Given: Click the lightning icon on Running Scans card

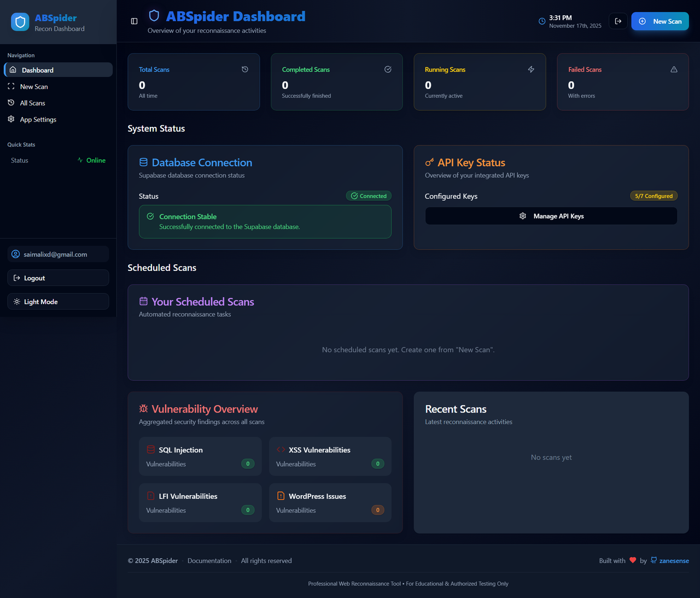Looking at the screenshot, I should point(531,69).
